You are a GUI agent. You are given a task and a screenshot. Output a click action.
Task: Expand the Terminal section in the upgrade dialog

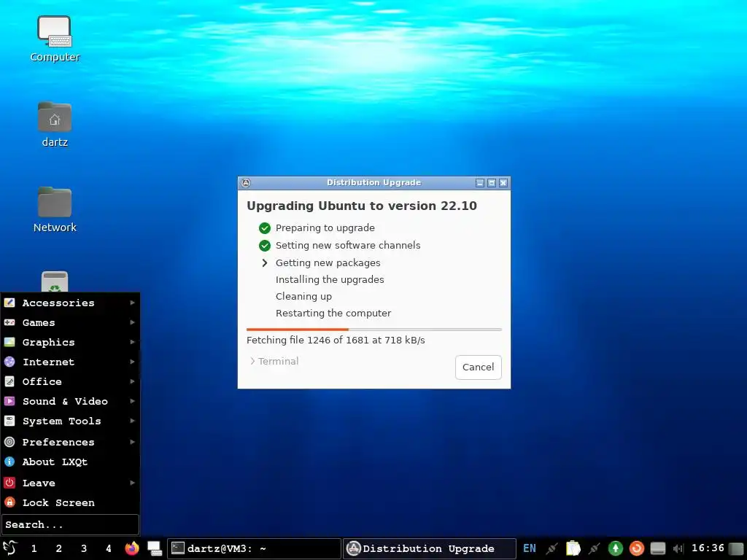point(274,361)
